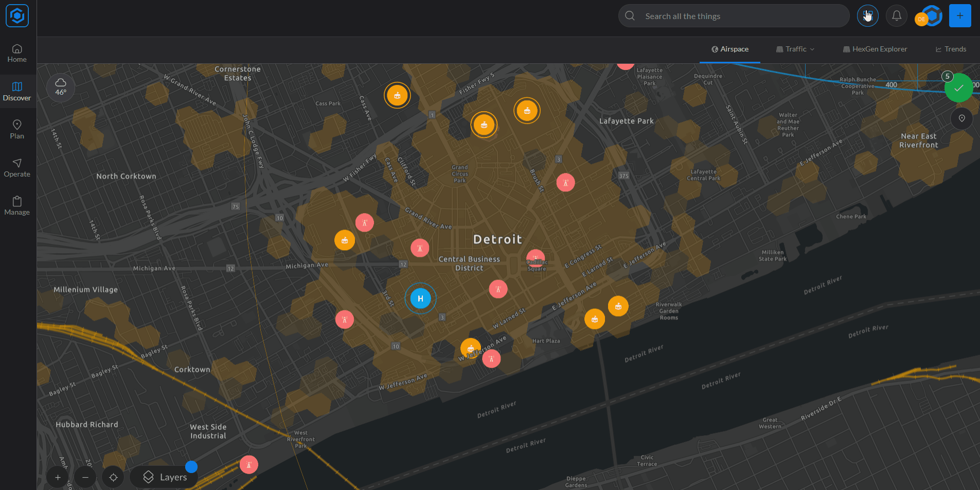Viewport: 980px width, 490px height.
Task: Open the notifications bell
Action: pyautogui.click(x=896, y=16)
